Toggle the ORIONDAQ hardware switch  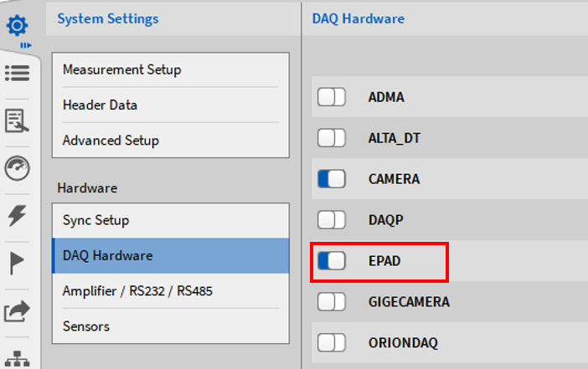332,343
